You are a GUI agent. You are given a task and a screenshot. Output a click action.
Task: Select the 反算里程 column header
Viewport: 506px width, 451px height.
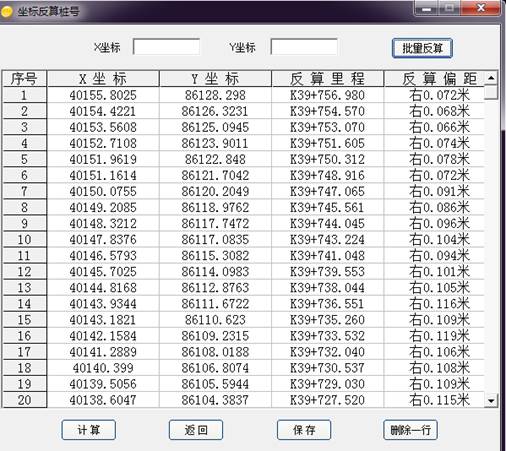pos(327,79)
